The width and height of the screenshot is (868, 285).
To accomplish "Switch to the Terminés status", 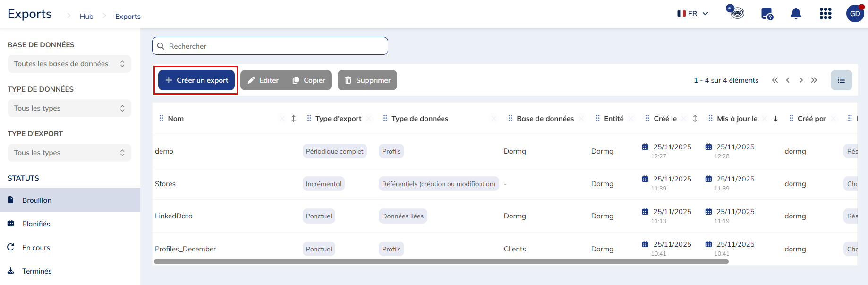I will click(x=37, y=271).
